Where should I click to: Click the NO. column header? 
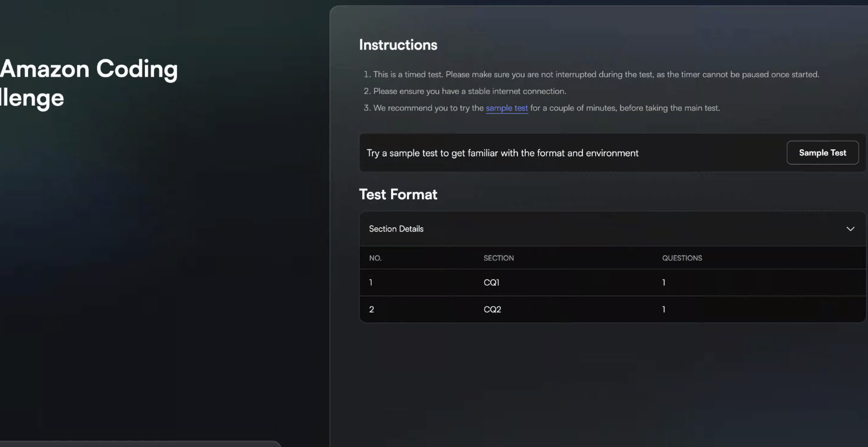(x=375, y=258)
